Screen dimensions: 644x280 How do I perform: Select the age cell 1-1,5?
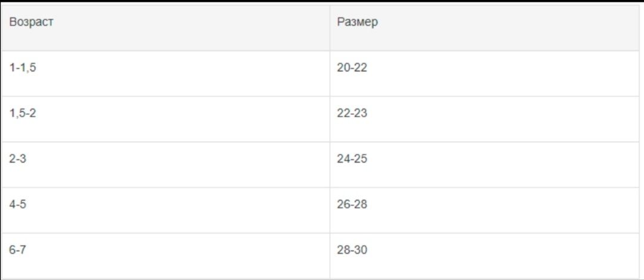click(165, 74)
